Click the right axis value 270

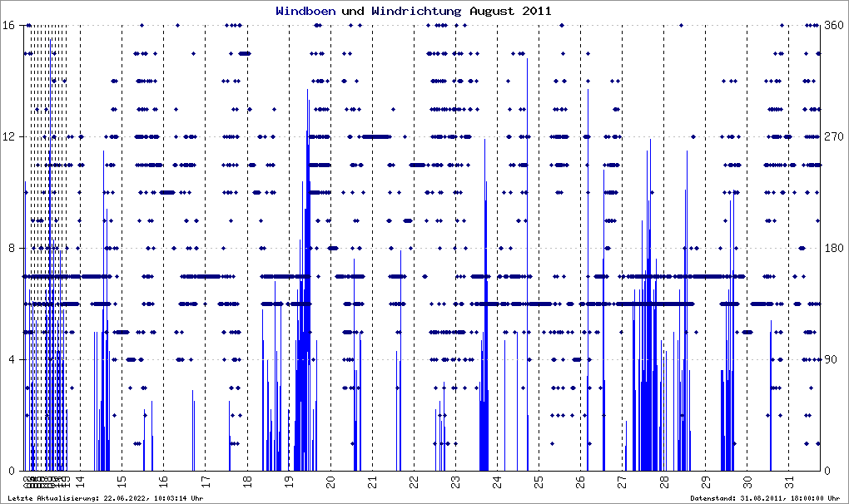pos(834,136)
